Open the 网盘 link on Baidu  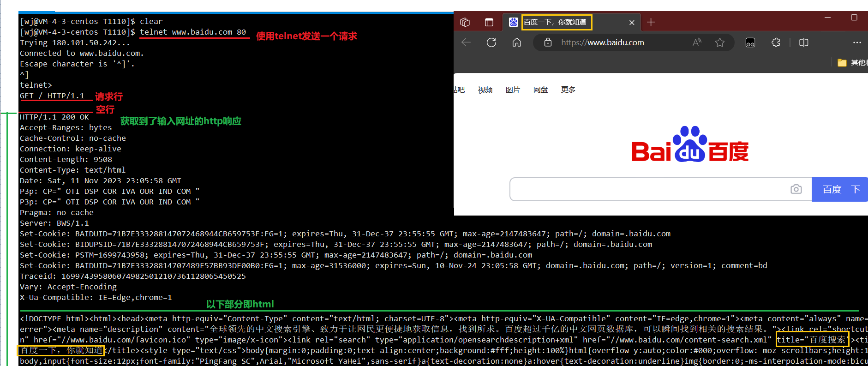point(540,90)
